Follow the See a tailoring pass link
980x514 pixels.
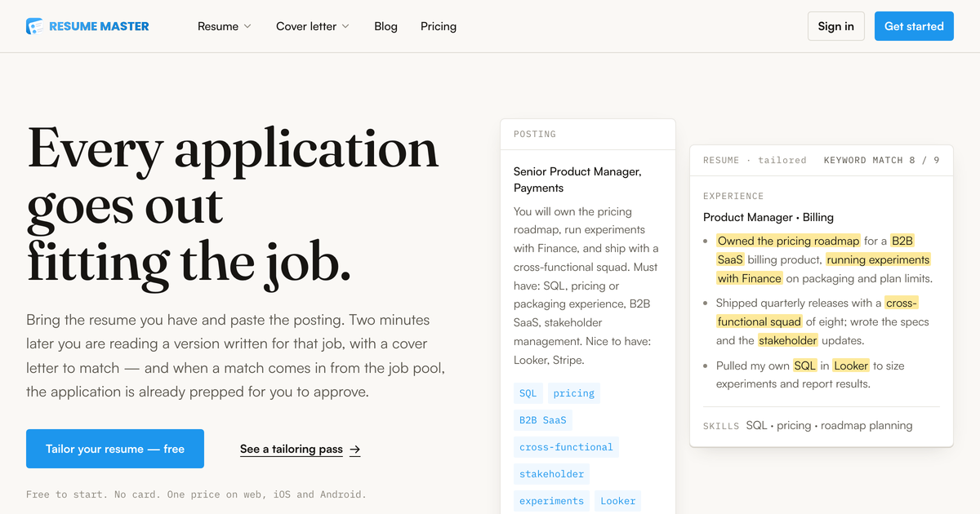(300, 450)
